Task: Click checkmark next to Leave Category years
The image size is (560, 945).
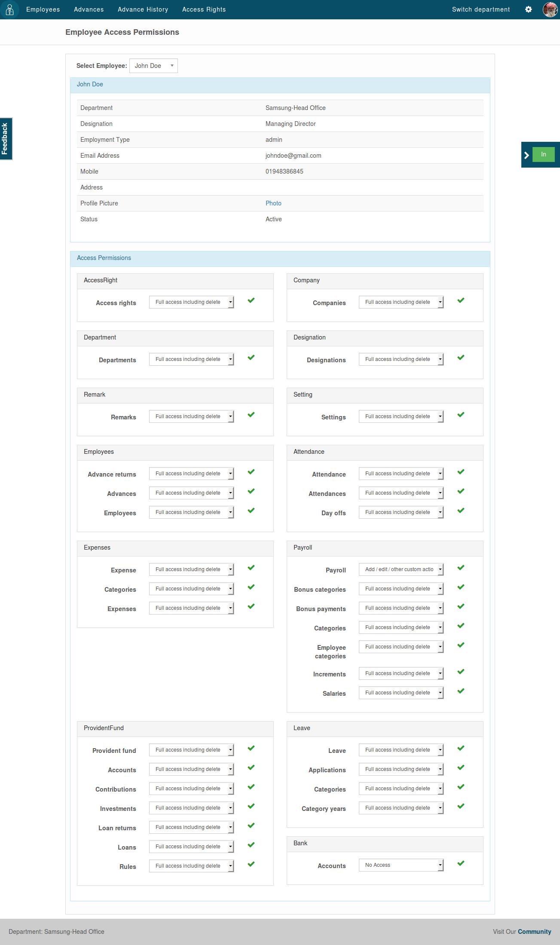Action: point(461,806)
